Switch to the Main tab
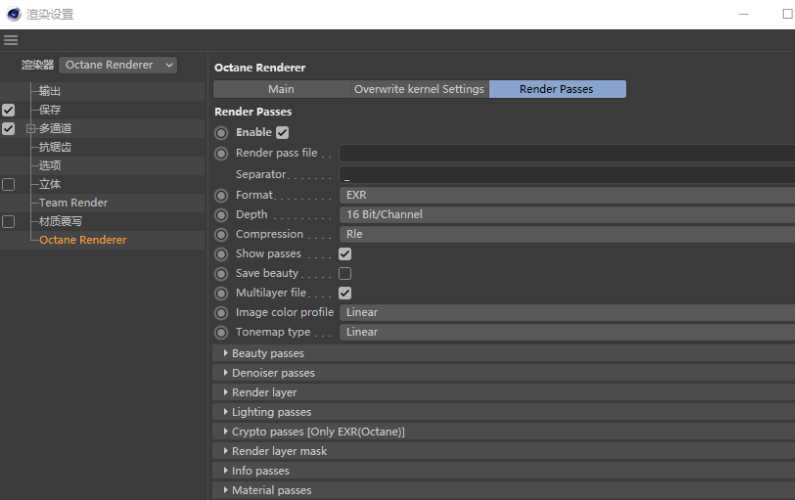795x500 pixels. [281, 89]
